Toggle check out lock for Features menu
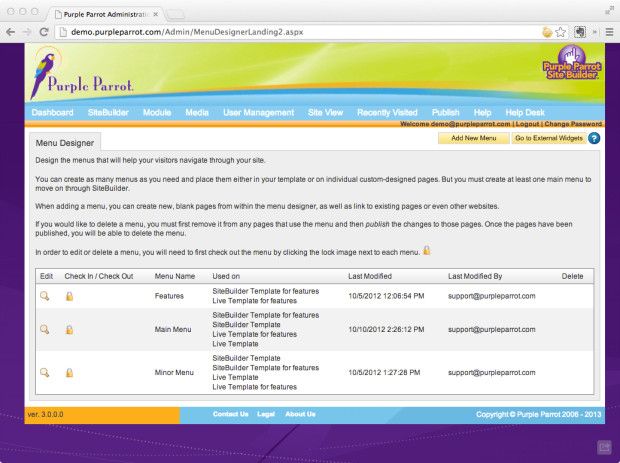 [x=69, y=296]
